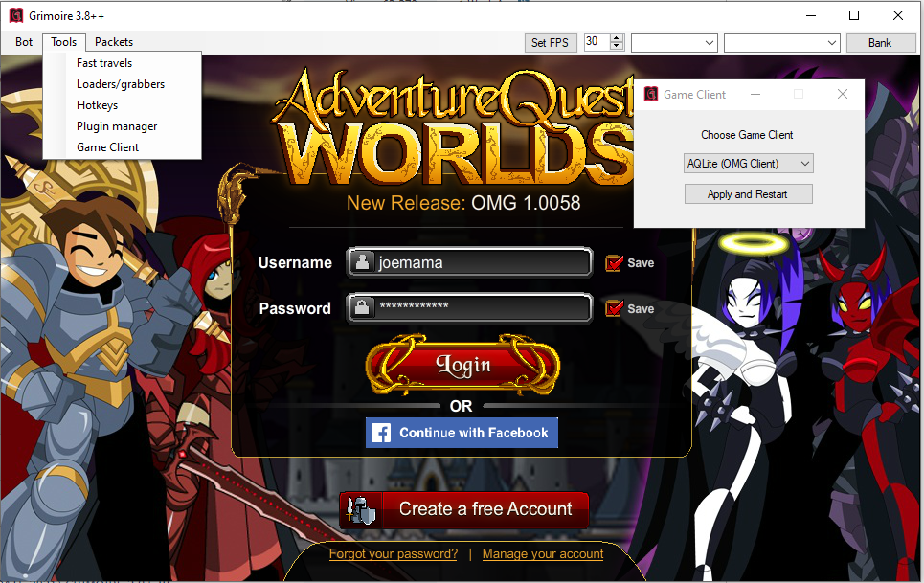The width and height of the screenshot is (924, 583).
Task: Click the New Release OMG 1.0058 text
Action: (x=463, y=203)
